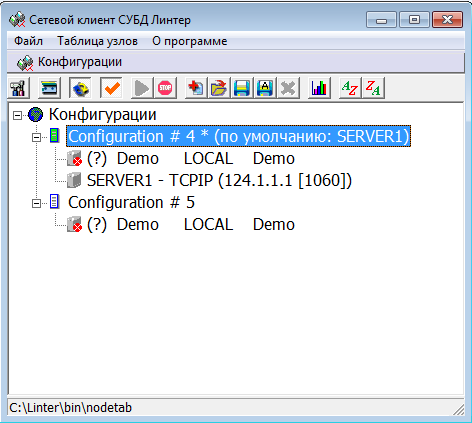Viewport: 472px width, 423px height.
Task: Click the gray server icon beside SERVER1
Action: point(74,180)
